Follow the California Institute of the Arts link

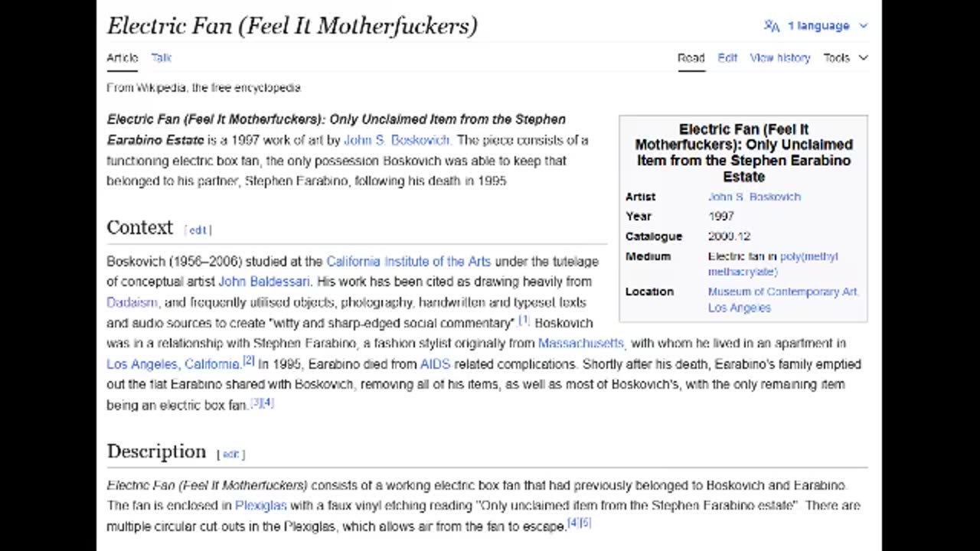point(408,262)
